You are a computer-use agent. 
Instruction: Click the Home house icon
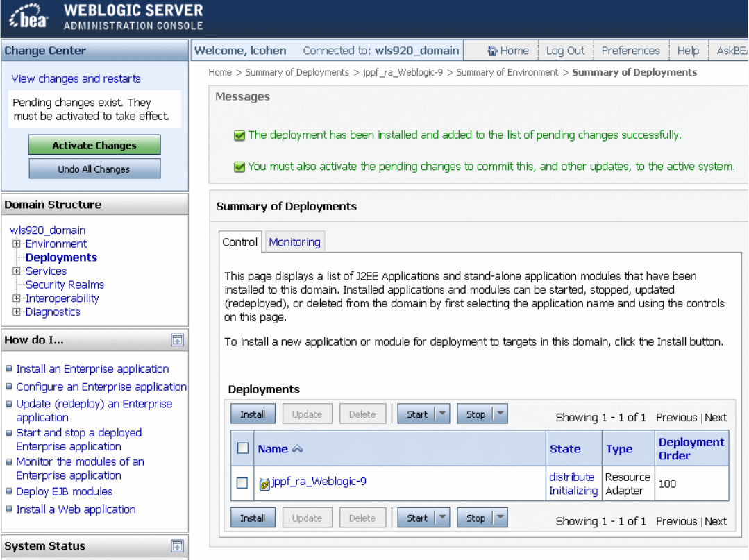tap(492, 51)
